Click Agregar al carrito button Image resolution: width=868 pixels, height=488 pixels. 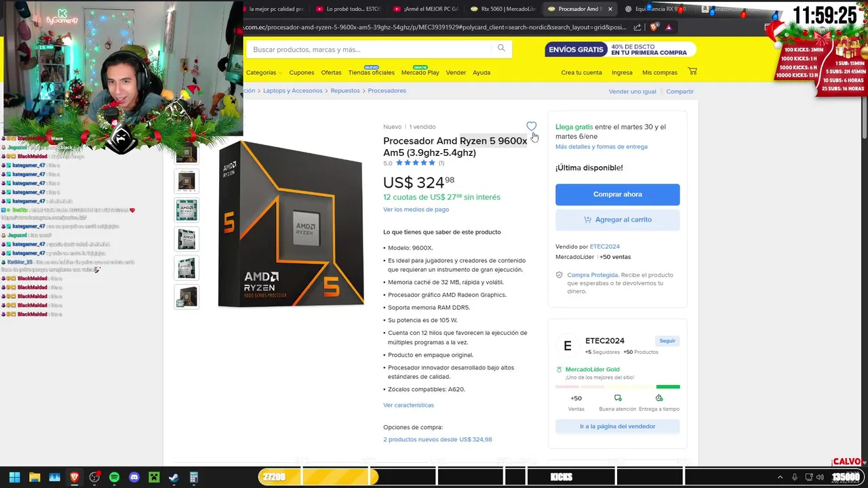click(617, 220)
